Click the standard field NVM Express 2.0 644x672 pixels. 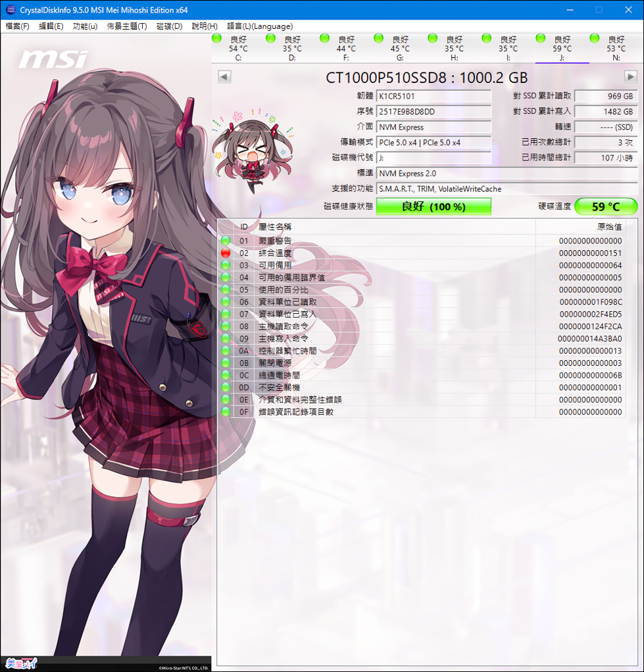point(507,173)
